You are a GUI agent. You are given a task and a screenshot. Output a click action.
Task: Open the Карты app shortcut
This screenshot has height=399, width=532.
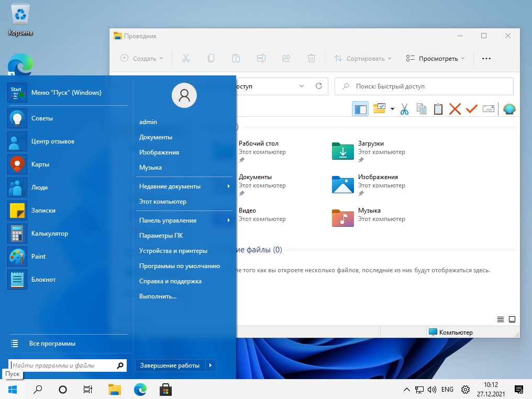point(40,164)
